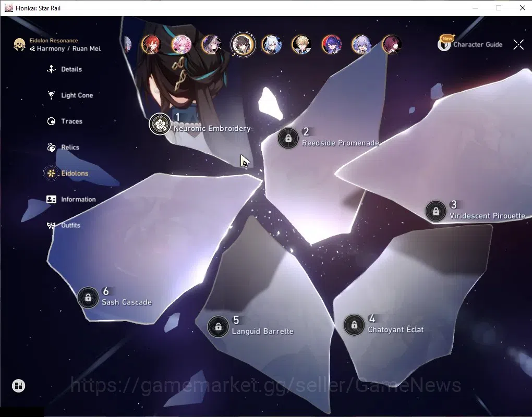Click locked Eidolon 3 Viridescent Pirouette icon
The height and width of the screenshot is (417, 532).
436,211
